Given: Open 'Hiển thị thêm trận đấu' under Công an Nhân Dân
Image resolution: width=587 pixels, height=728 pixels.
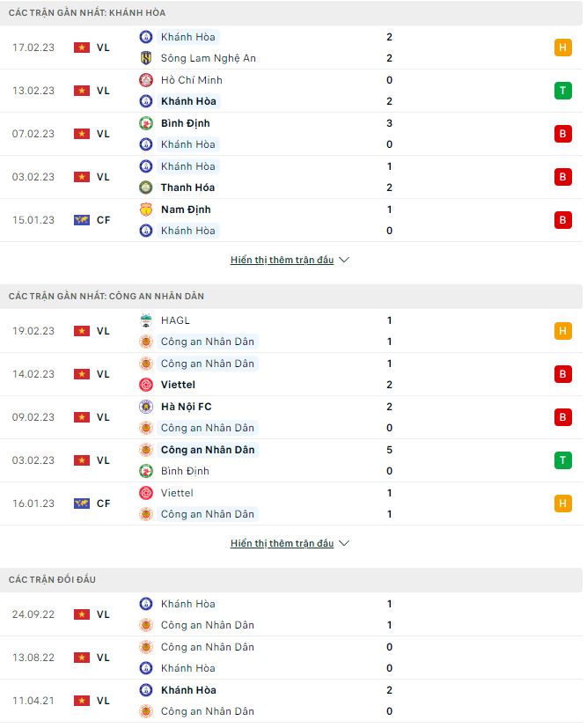Looking at the screenshot, I should 282,544.
